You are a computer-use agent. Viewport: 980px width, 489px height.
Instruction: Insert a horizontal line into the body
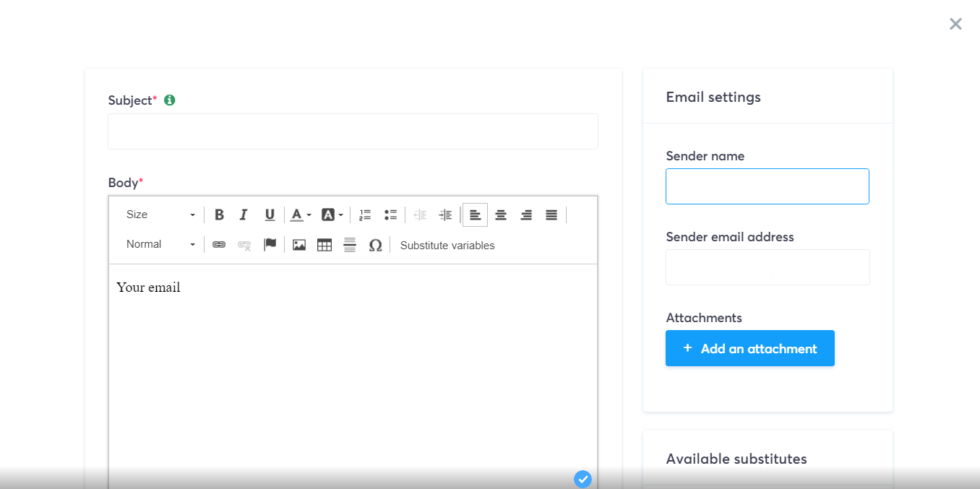click(x=349, y=245)
